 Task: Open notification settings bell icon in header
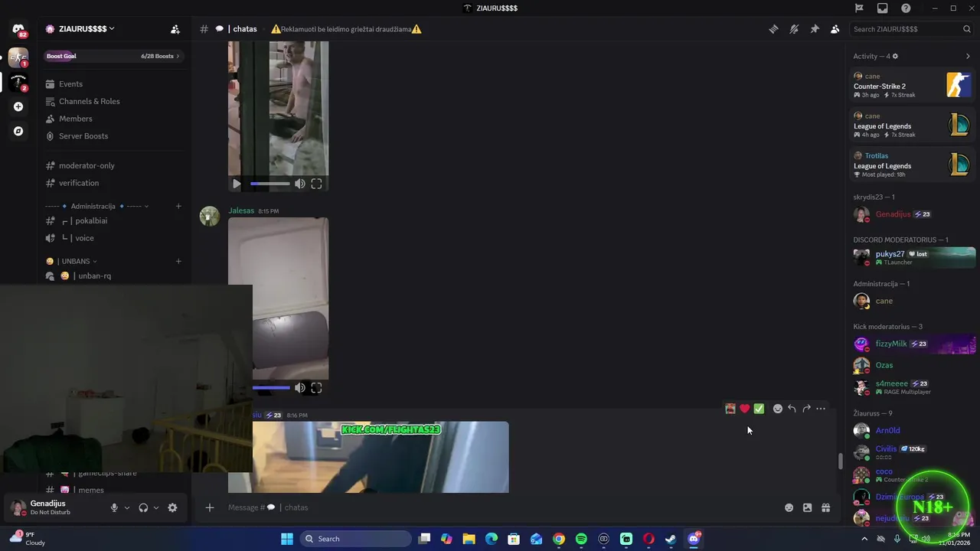[794, 29]
